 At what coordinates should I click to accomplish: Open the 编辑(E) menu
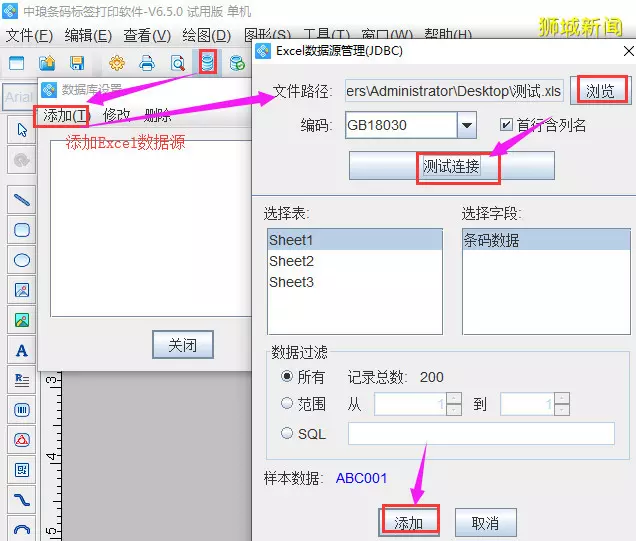click(x=88, y=36)
